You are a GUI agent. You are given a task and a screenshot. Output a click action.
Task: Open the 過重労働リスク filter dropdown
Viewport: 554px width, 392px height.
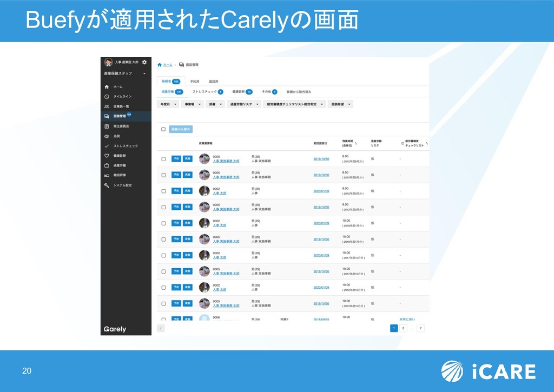click(x=244, y=104)
